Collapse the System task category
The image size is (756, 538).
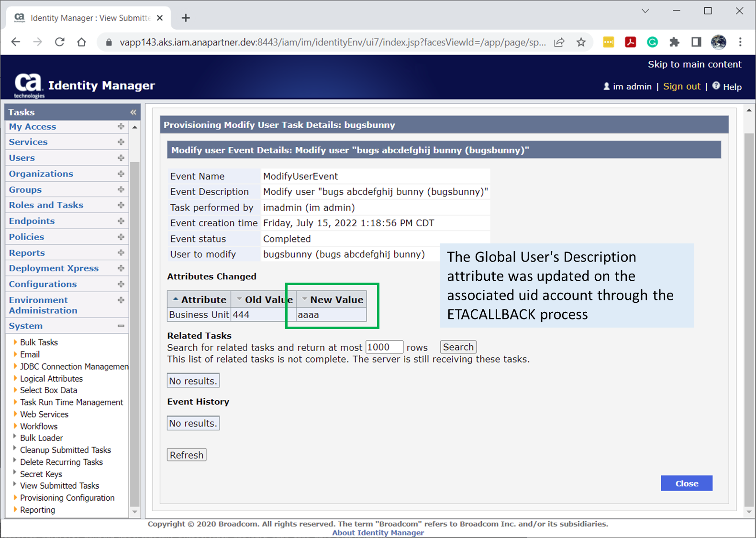(121, 326)
